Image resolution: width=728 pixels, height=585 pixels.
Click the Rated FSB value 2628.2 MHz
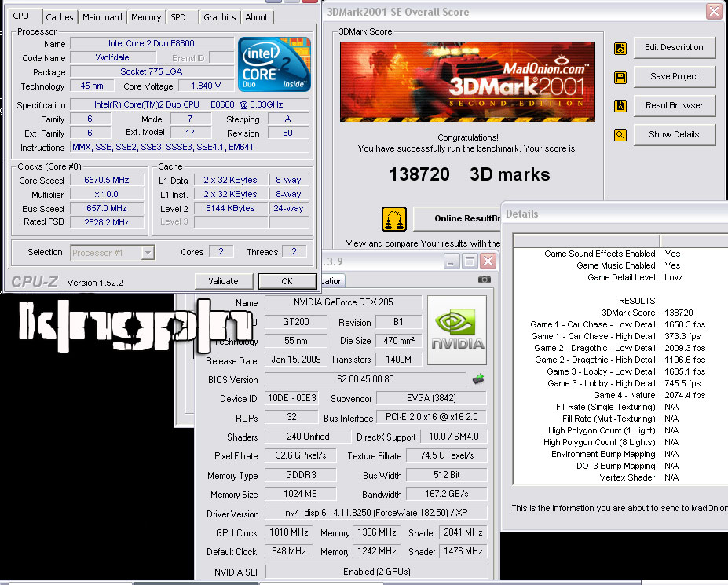tap(106, 222)
